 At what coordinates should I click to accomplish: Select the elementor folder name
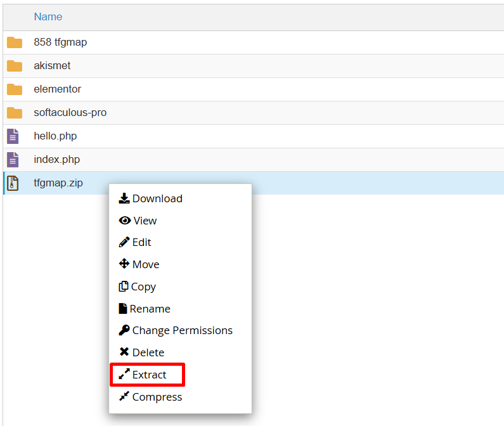[x=58, y=89]
